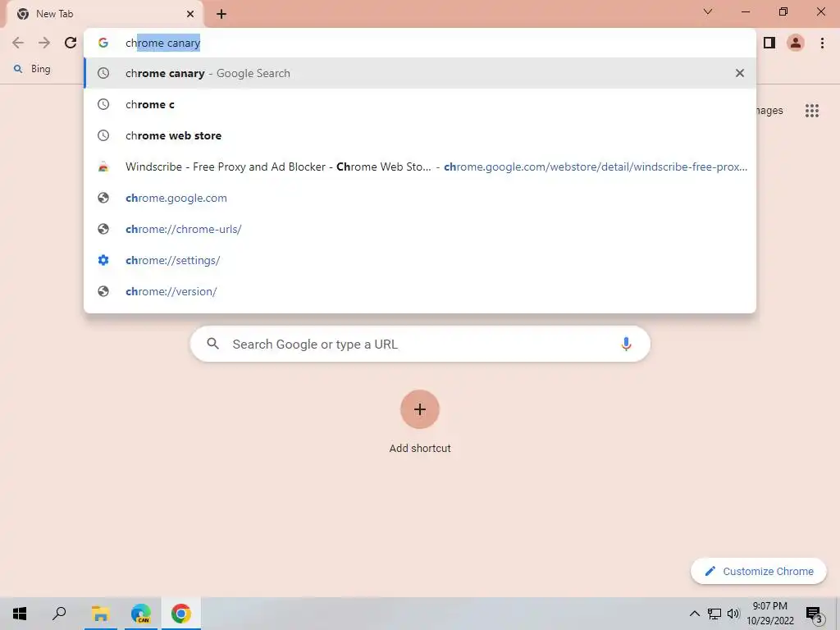
Task: Open the Google apps grid
Action: tap(812, 111)
